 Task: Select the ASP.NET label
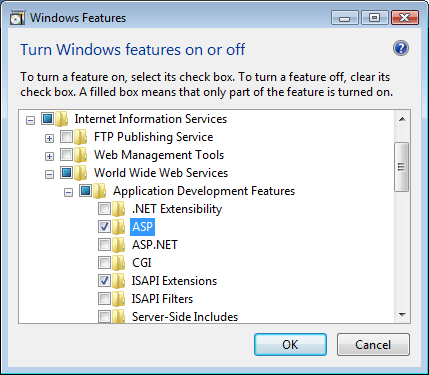[155, 245]
